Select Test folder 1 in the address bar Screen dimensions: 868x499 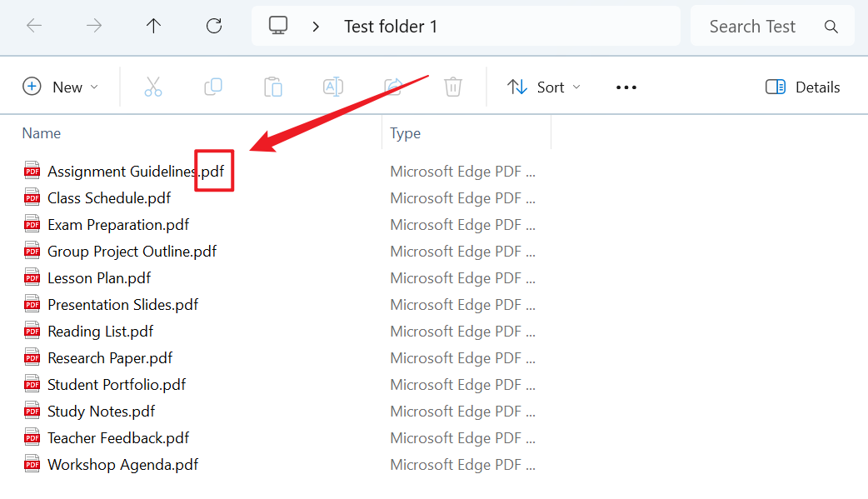tap(391, 26)
